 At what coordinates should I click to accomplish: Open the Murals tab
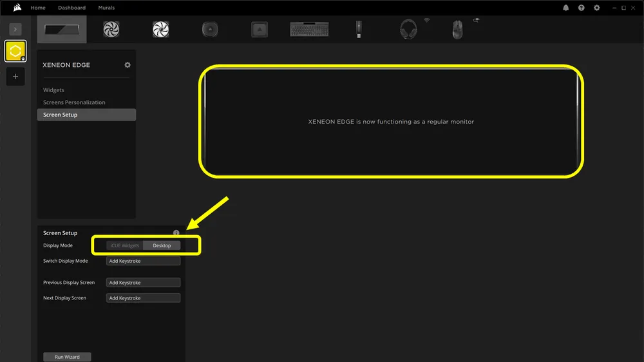(106, 7)
